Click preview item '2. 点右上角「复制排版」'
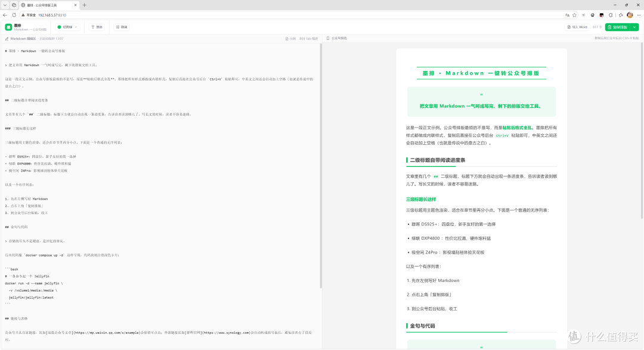The height and width of the screenshot is (350, 644). 429,295
